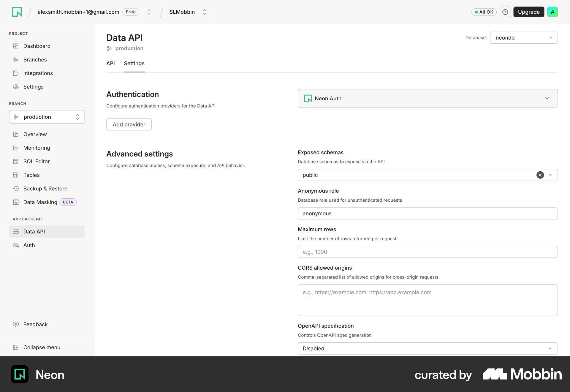Click the Data Masking icon
Viewport: 570px width, 392px height.
(16, 202)
